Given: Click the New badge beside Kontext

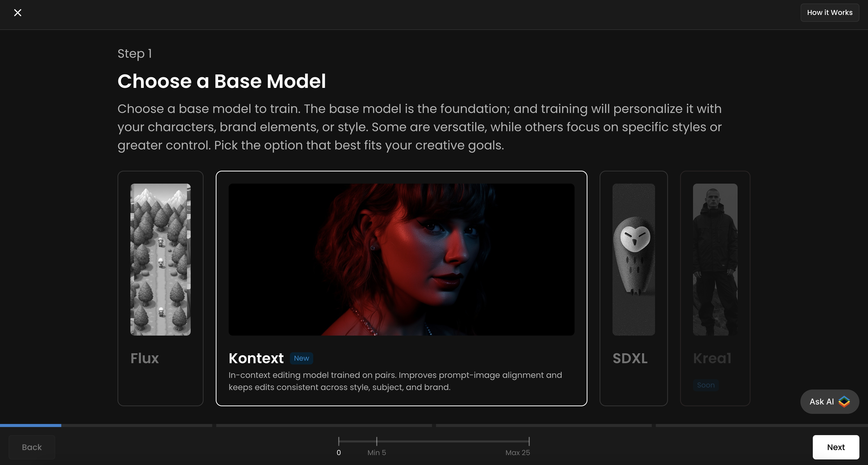Looking at the screenshot, I should pos(301,358).
